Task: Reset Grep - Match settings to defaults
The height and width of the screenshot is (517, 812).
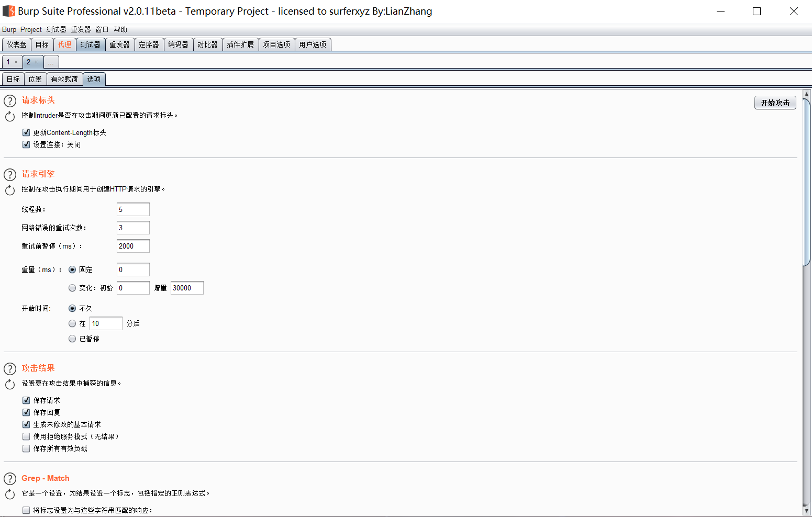Action: [x=10, y=494]
